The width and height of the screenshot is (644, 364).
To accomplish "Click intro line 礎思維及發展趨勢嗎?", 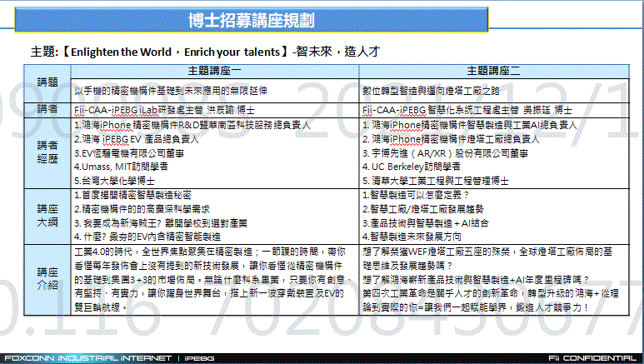I will pos(407,266).
